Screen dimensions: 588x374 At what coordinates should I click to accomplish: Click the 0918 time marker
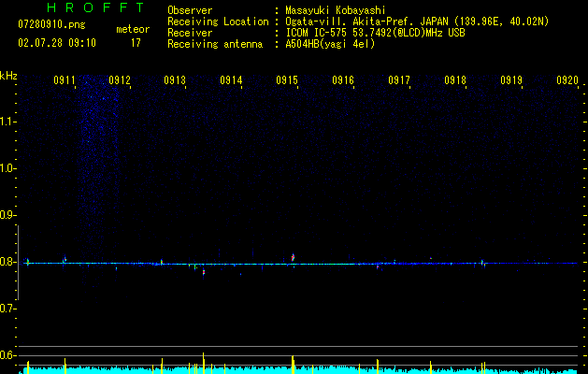455,79
